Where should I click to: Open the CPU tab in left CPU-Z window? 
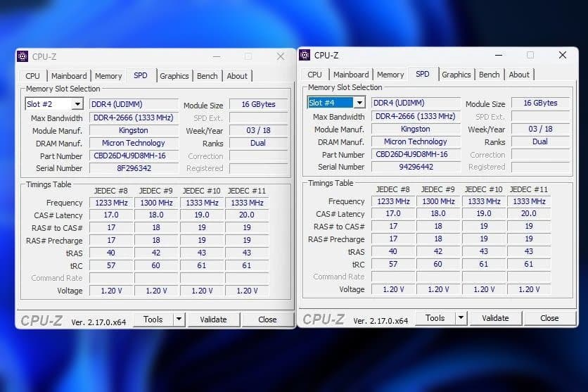[32, 76]
